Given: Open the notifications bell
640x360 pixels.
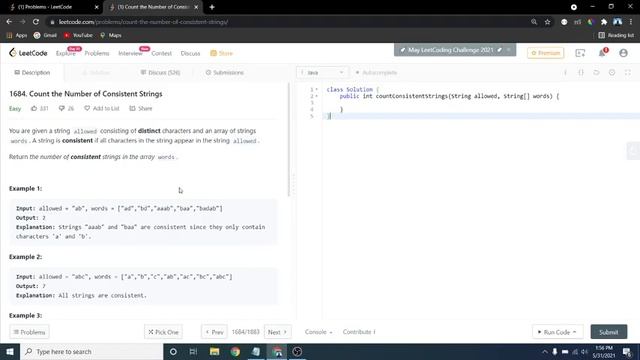Looking at the screenshot, I should (602, 53).
